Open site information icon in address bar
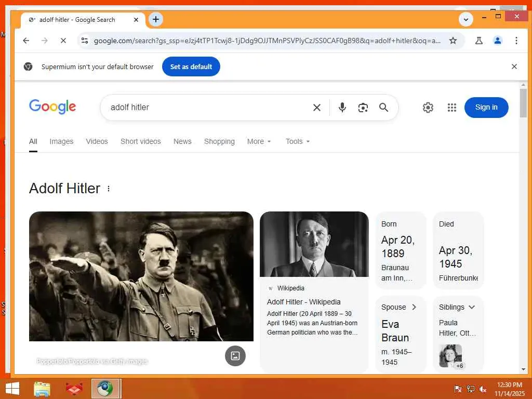Viewport: 532px width, 399px height. pyautogui.click(x=85, y=41)
